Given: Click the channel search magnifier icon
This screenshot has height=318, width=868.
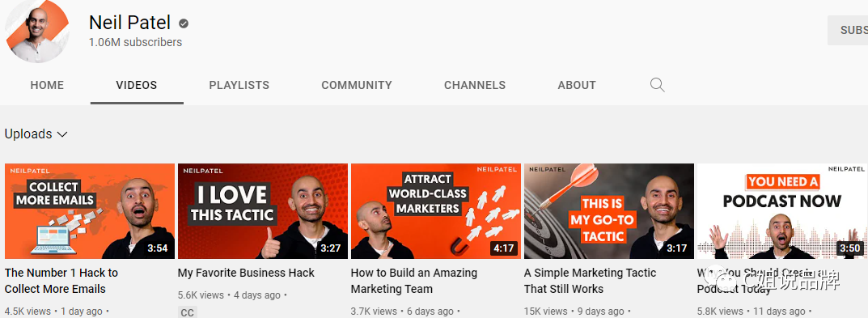Looking at the screenshot, I should 657,85.
